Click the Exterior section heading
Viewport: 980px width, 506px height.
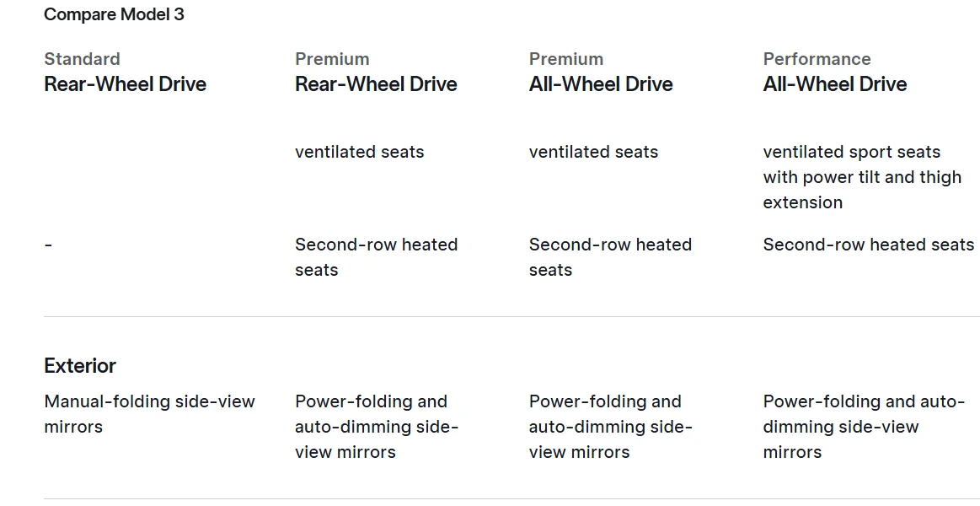tap(80, 366)
